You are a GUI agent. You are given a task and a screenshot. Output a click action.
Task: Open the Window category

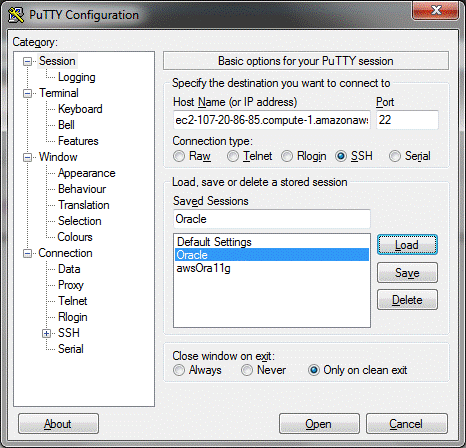pos(58,157)
